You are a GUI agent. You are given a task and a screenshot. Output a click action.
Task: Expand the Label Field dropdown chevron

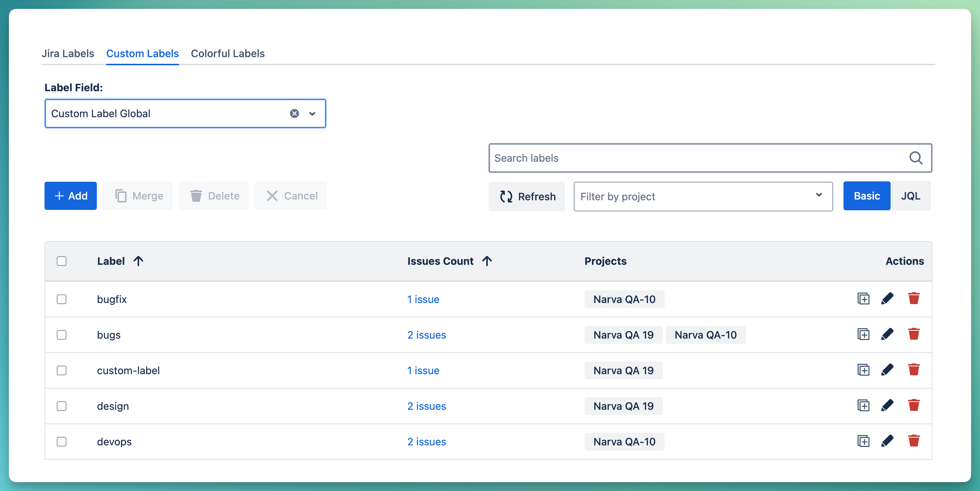click(312, 114)
